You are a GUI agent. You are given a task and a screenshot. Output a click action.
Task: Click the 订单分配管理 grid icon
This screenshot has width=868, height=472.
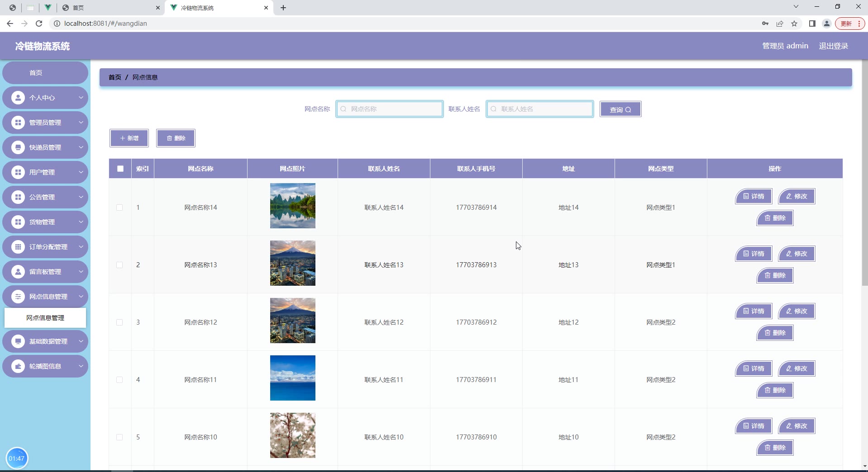[18, 247]
